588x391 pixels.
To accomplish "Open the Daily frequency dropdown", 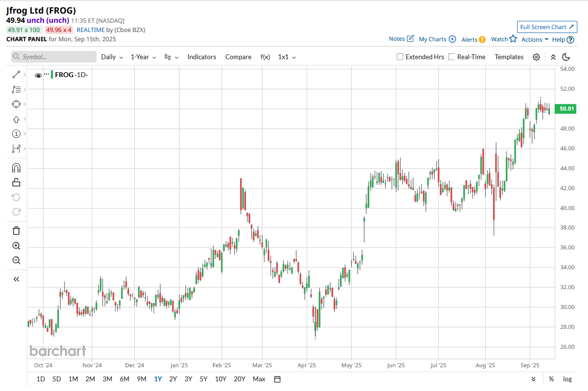I will point(112,57).
